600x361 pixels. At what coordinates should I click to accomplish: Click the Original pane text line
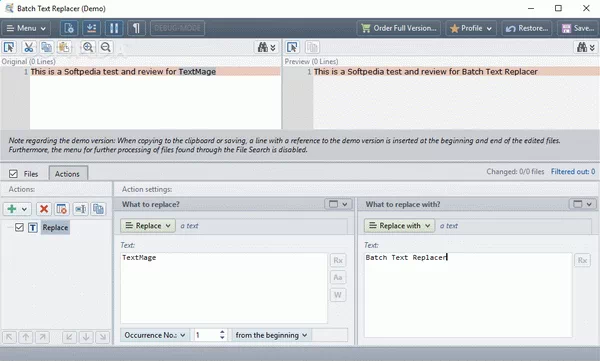pos(155,72)
